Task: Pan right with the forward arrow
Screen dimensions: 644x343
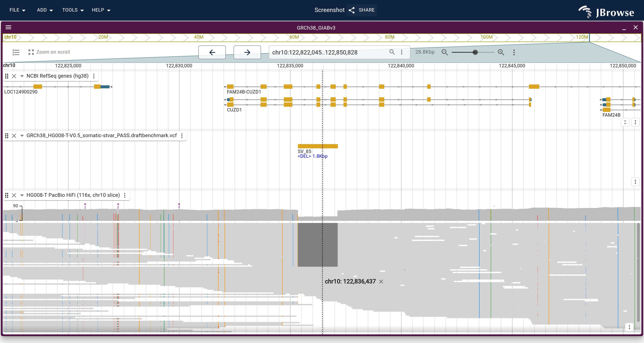Action: pos(247,52)
